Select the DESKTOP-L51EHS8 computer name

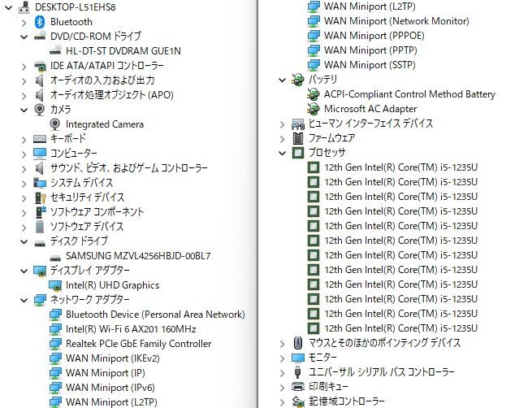(x=75, y=7)
